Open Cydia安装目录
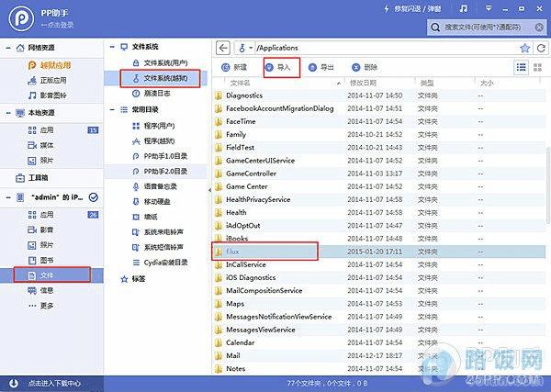The width and height of the screenshot is (551, 392). (x=160, y=263)
